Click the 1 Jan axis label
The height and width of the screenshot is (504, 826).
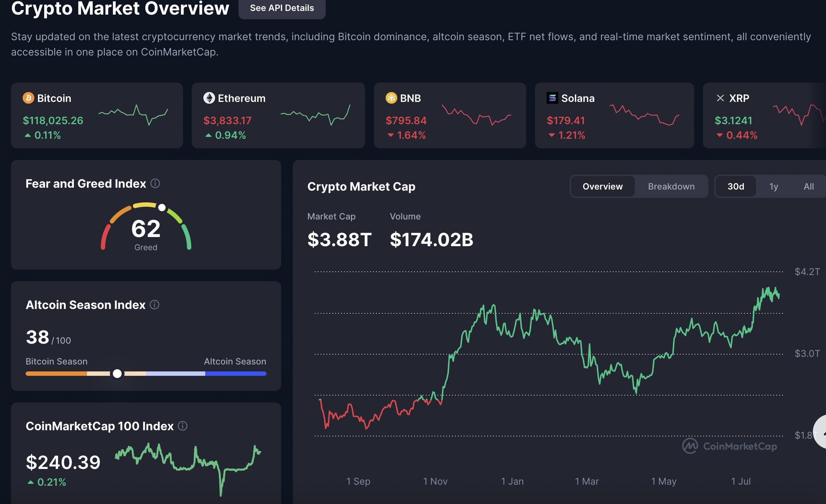pyautogui.click(x=512, y=481)
